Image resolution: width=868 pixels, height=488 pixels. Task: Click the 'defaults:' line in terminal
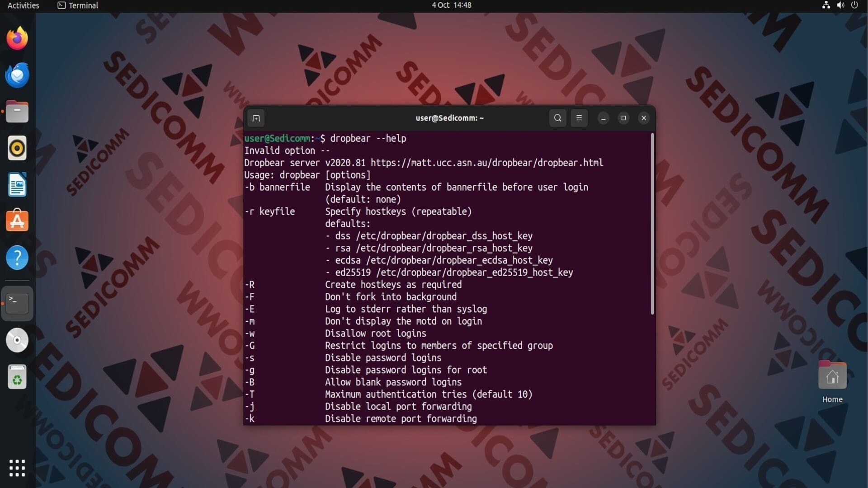coord(348,224)
